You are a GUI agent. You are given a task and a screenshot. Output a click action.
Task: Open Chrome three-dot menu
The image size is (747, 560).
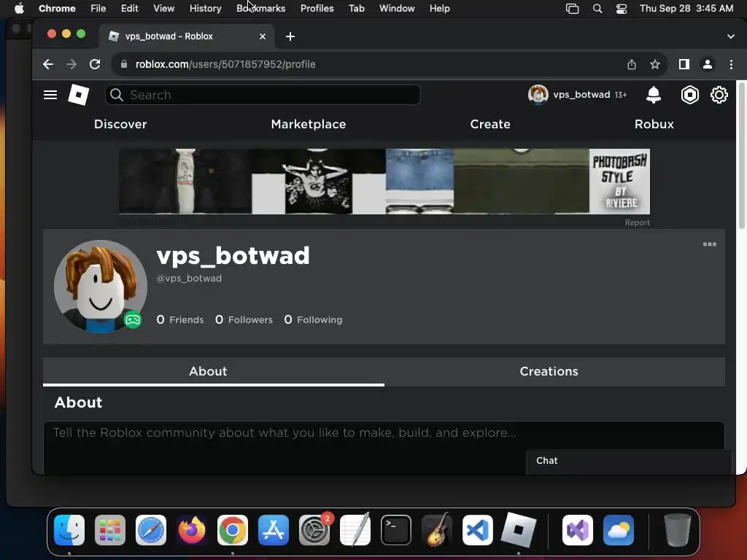[x=731, y=64]
